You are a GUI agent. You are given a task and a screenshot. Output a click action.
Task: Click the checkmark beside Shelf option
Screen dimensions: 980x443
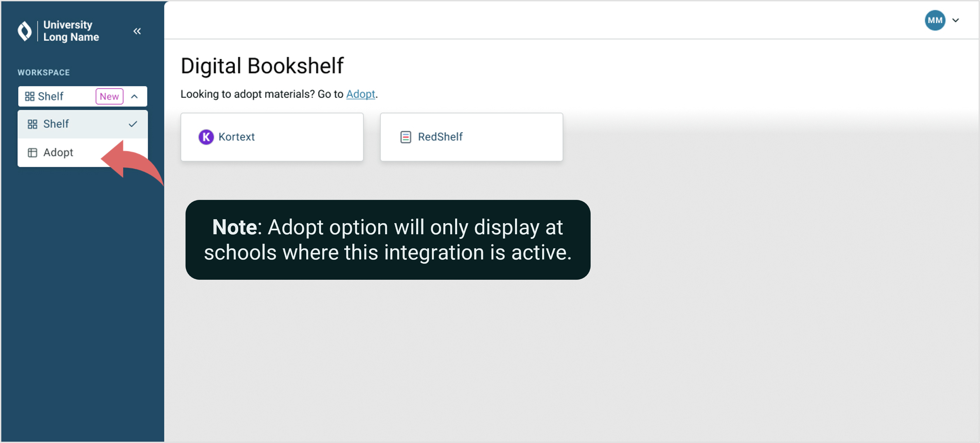(x=133, y=124)
